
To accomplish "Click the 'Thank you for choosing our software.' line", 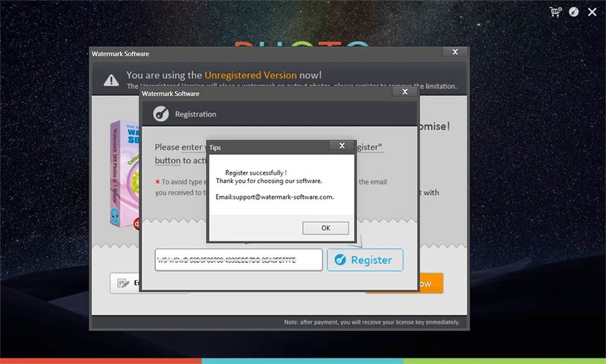I will 268,181.
